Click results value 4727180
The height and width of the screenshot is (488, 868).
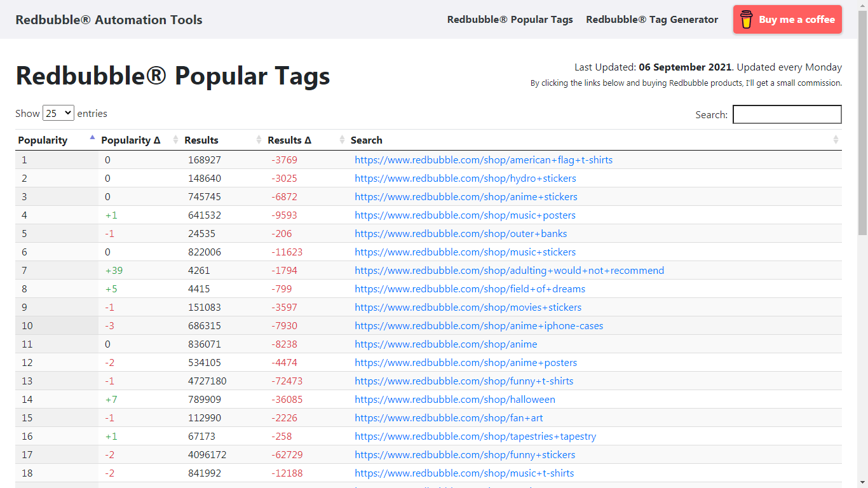pyautogui.click(x=207, y=381)
